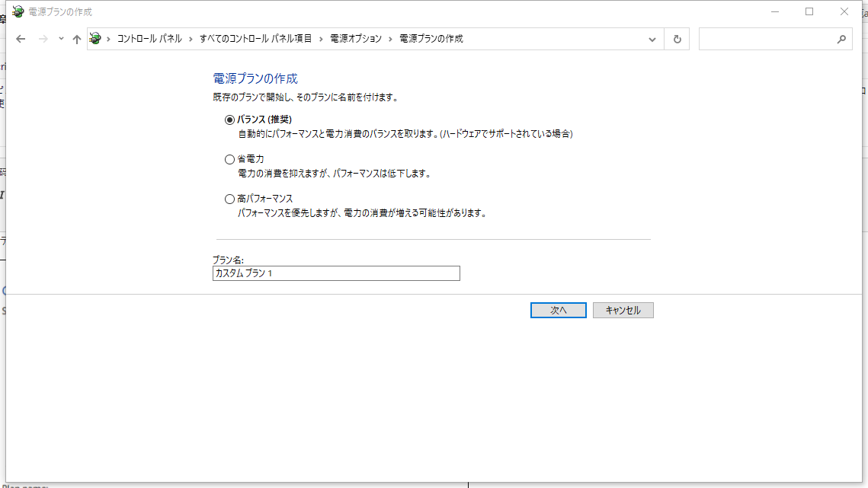Select the 高パフォーマンス power plan option

[229, 198]
